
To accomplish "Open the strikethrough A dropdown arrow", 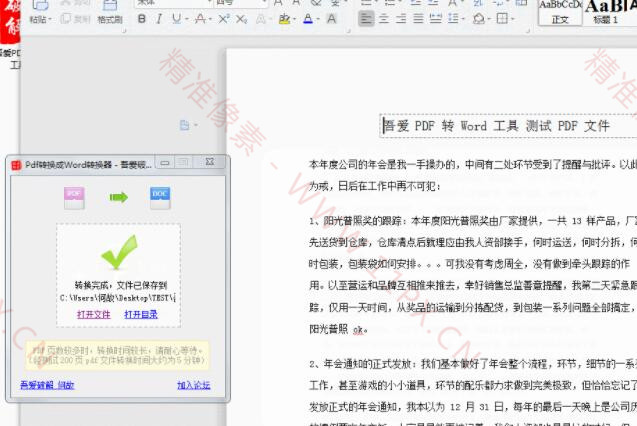I will tap(210, 19).
